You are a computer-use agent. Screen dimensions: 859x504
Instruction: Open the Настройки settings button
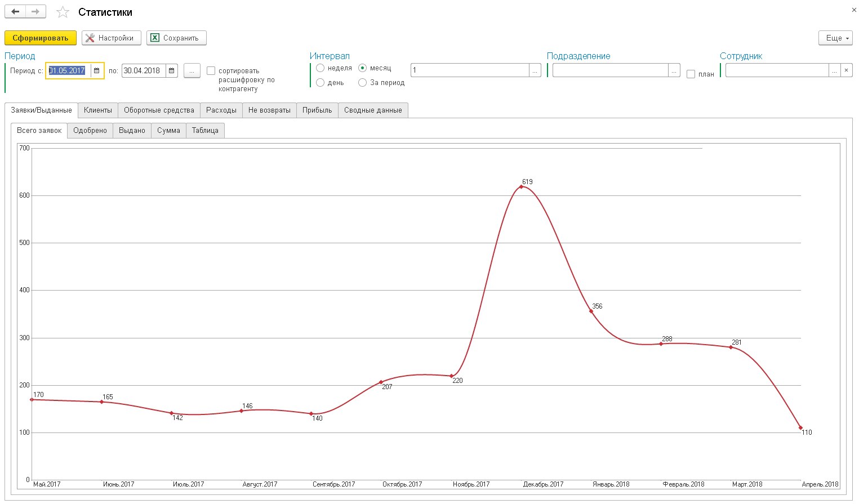[x=111, y=38]
